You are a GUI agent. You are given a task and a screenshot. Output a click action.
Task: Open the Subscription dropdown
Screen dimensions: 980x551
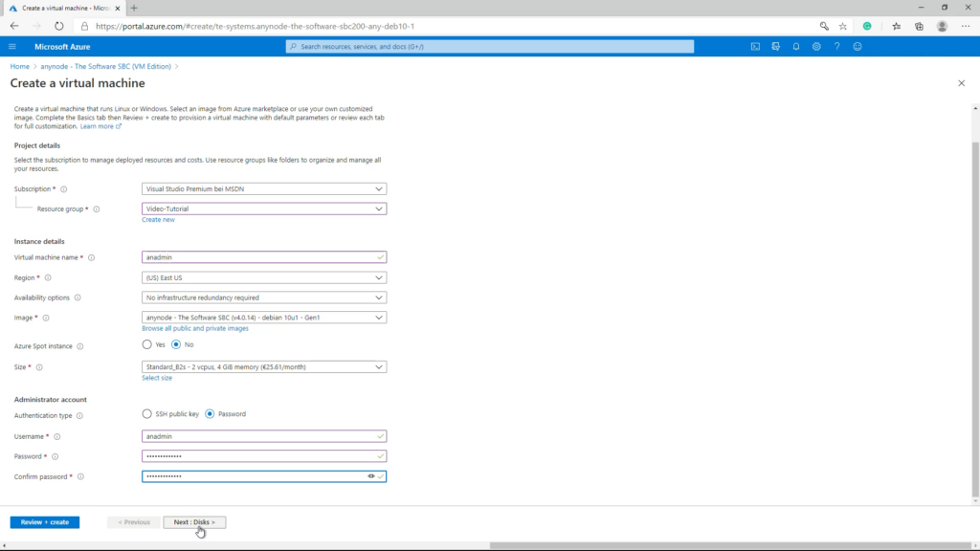coord(264,188)
